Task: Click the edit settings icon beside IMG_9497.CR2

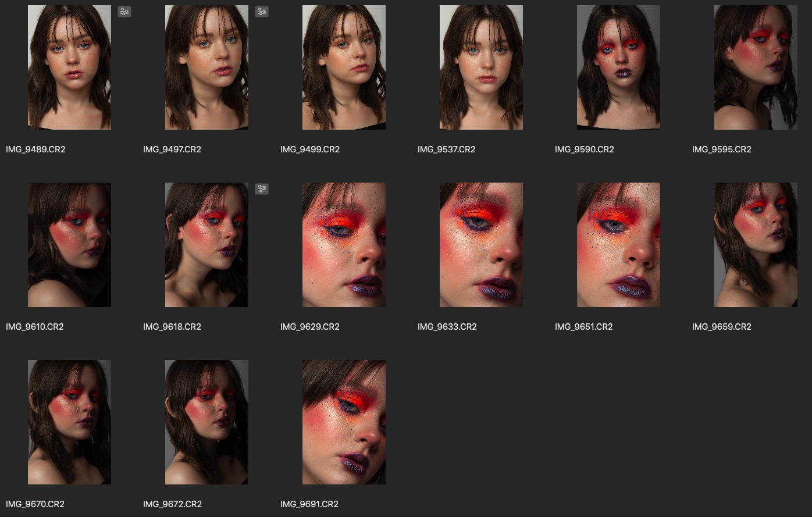Action: pyautogui.click(x=262, y=12)
